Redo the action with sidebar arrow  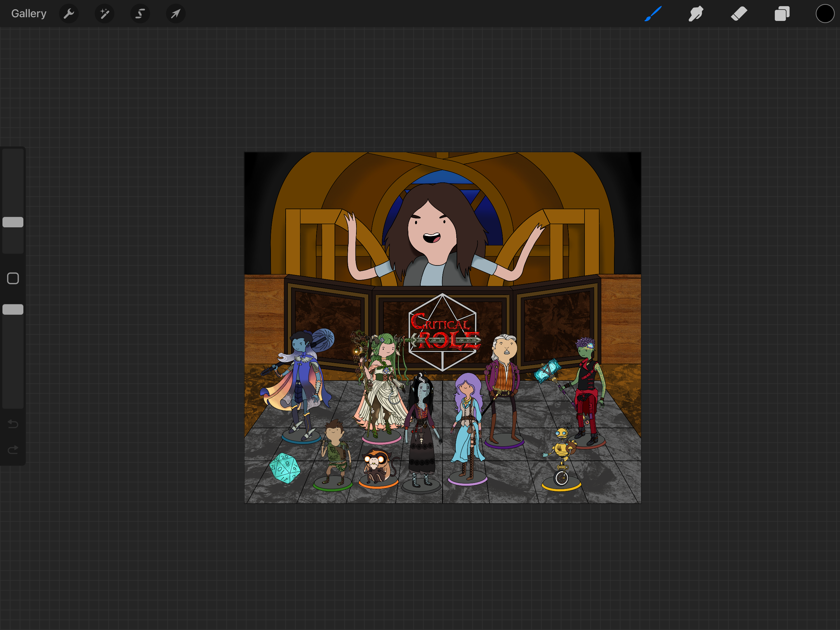(13, 450)
